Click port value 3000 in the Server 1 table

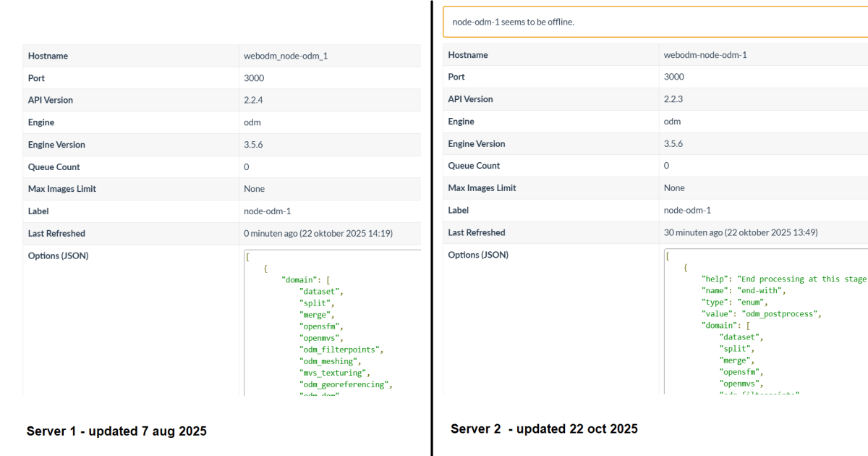(x=254, y=78)
